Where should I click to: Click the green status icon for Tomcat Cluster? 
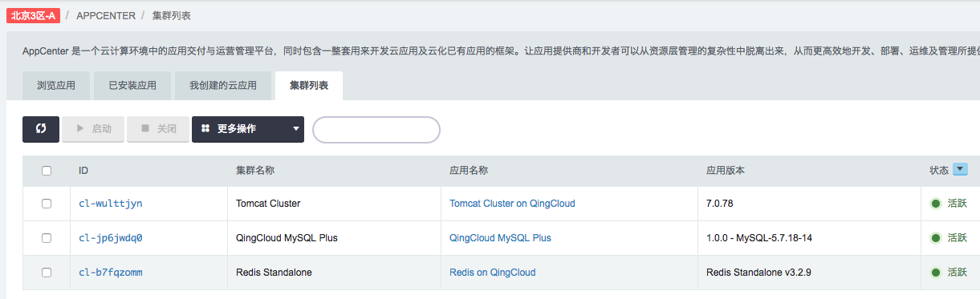pos(936,204)
